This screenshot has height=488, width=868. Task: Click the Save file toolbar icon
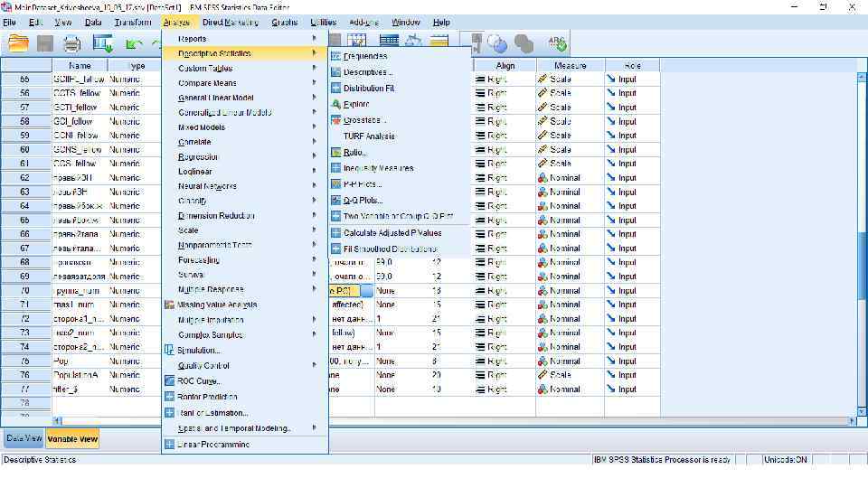pyautogui.click(x=45, y=43)
